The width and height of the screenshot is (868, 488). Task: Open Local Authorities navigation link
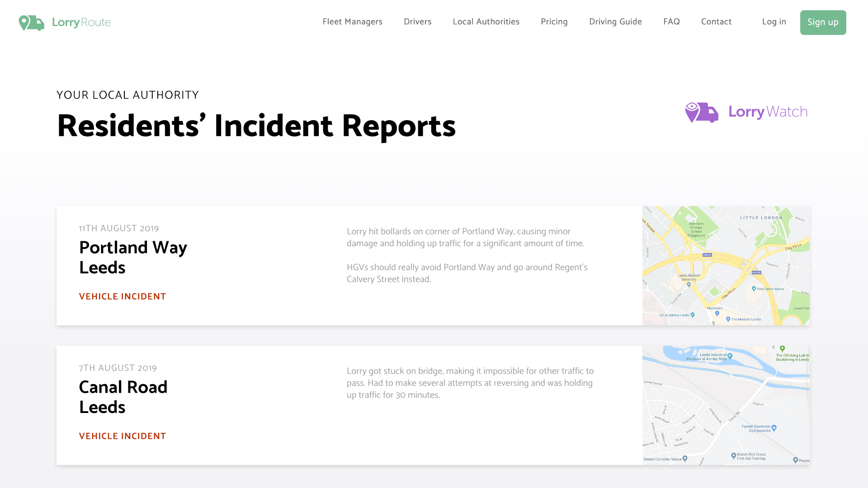coord(486,22)
